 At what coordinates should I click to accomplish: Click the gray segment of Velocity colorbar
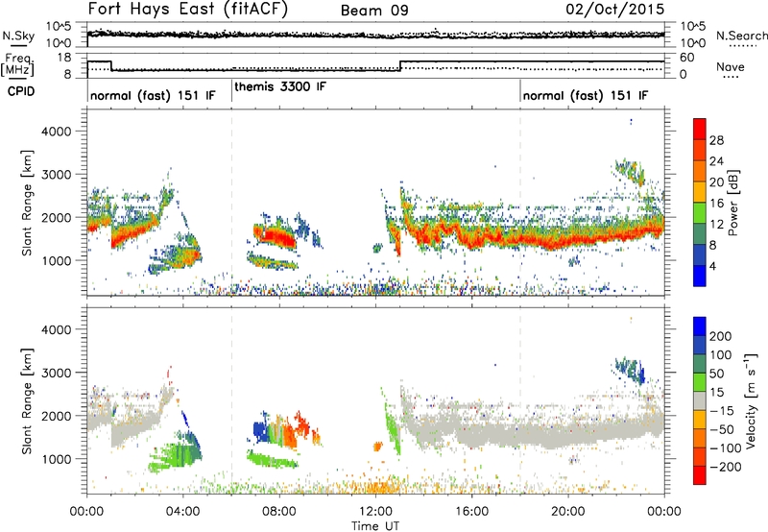700,400
